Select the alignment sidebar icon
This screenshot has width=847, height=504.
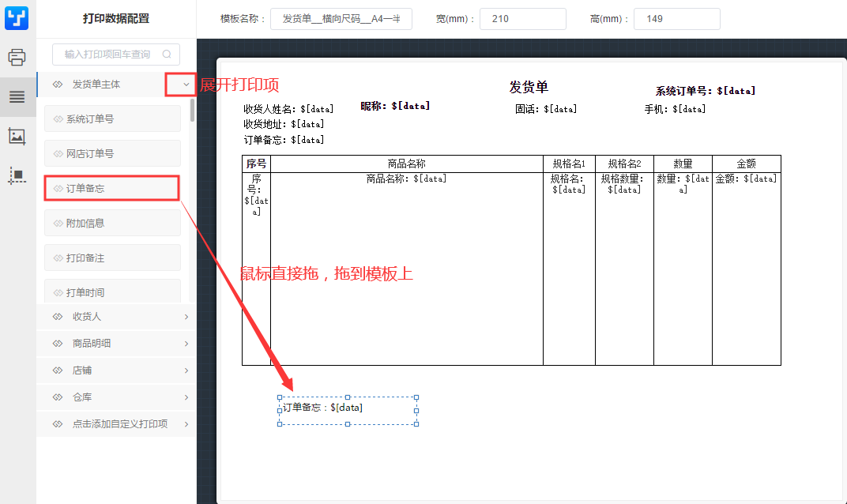(x=17, y=175)
